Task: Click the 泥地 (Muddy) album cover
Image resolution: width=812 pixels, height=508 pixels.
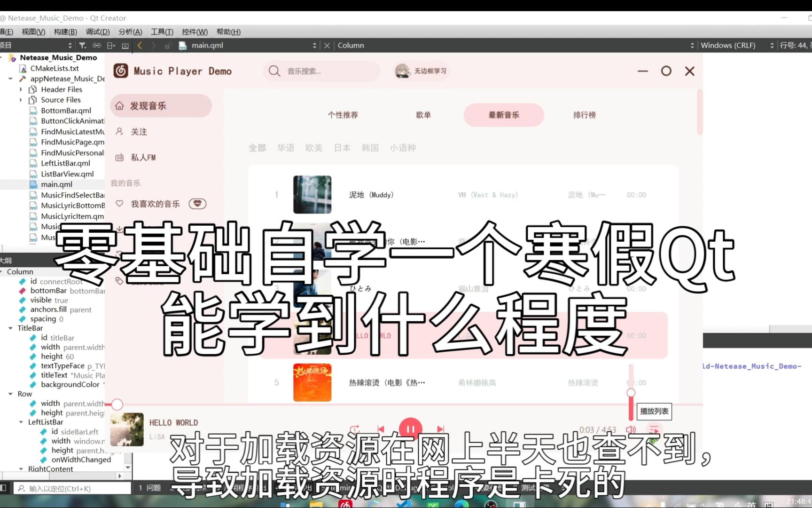Action: pos(312,195)
